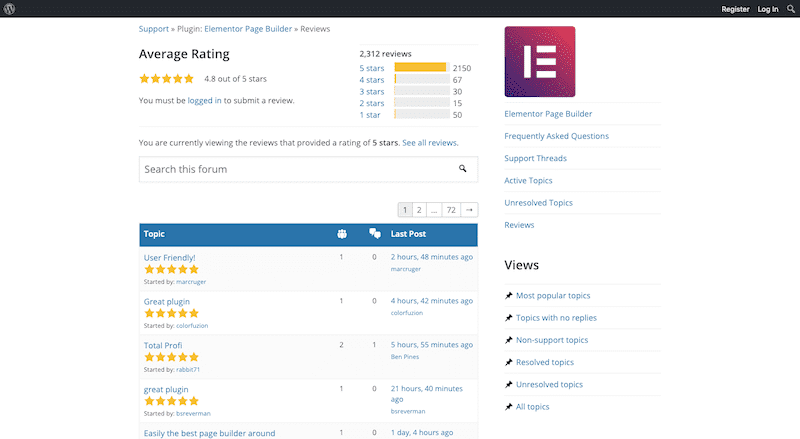
Task: Click the search magnifier in the top bar
Action: [791, 9]
